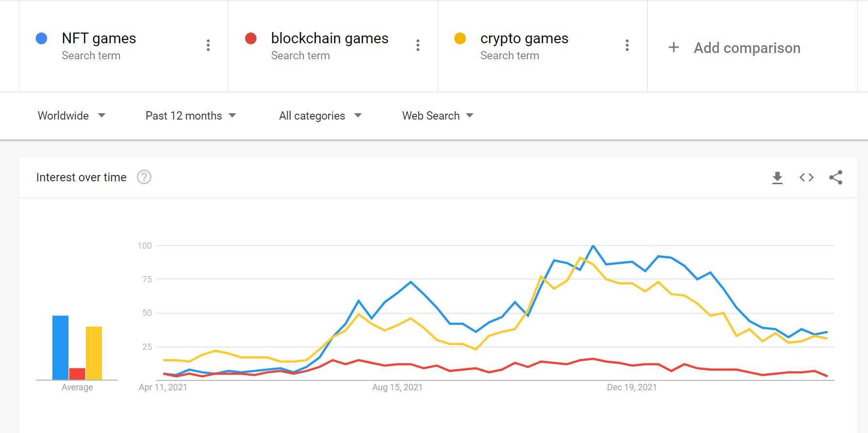Open the help tooltip for Interest over time

[x=143, y=177]
